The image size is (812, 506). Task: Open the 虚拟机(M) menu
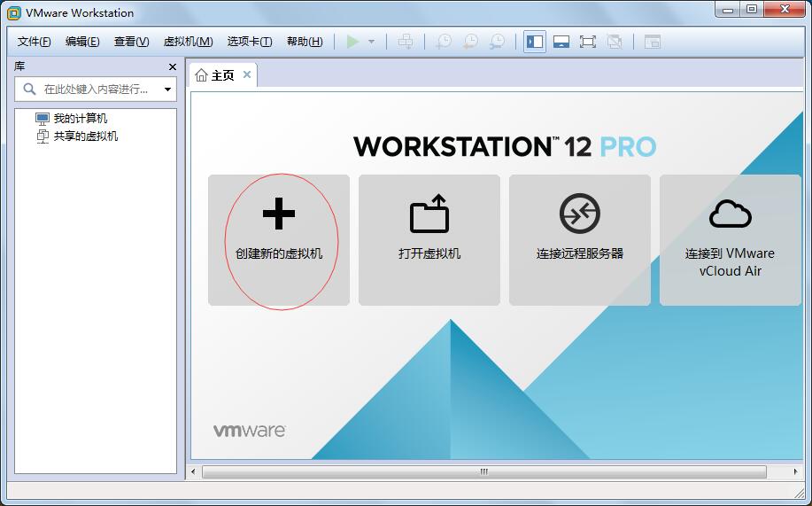tap(188, 42)
